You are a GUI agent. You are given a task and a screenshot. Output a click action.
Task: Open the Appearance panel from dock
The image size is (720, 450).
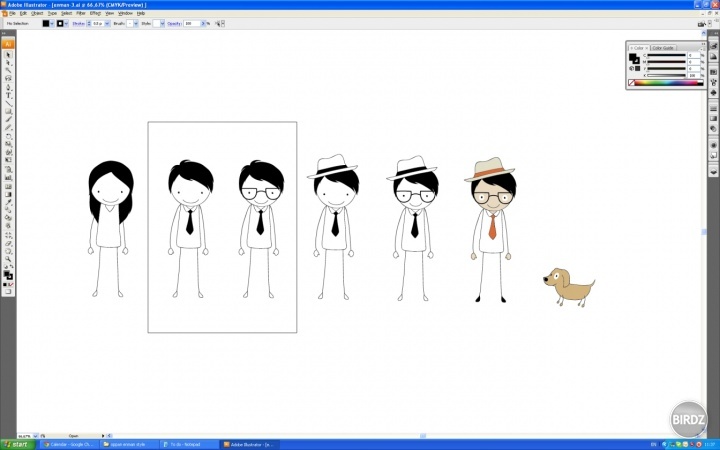pyautogui.click(x=713, y=145)
